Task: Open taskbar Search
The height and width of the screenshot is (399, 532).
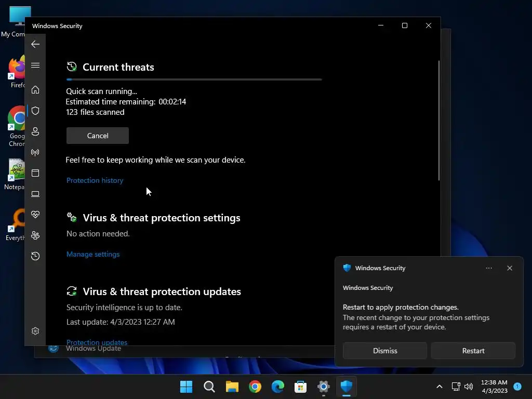Action: click(209, 387)
